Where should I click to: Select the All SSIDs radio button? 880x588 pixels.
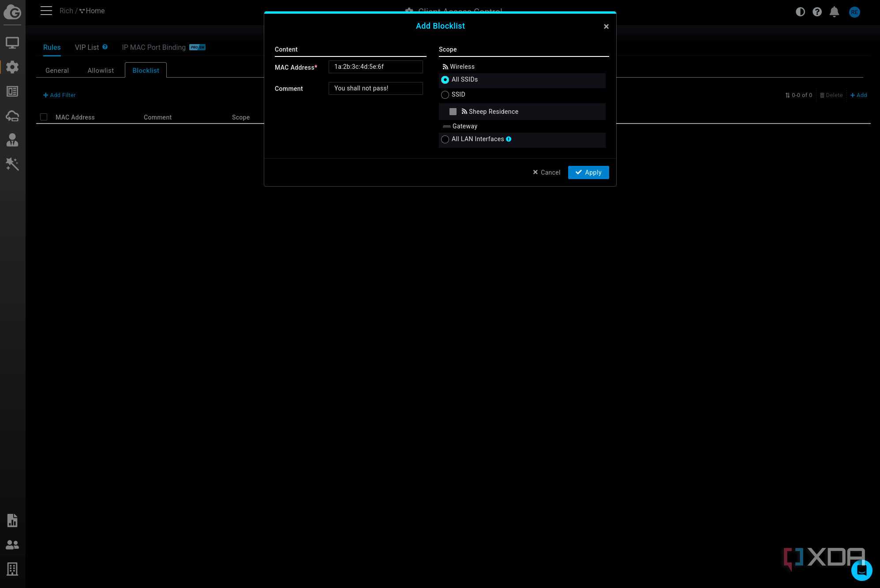(445, 80)
